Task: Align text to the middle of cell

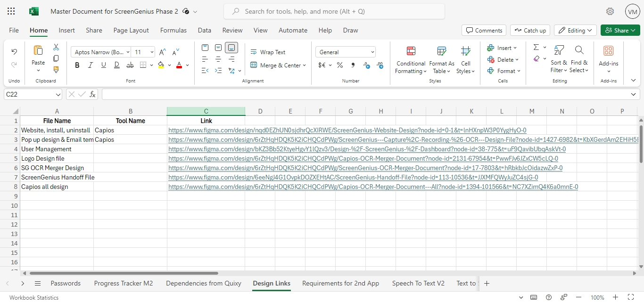Action: [218, 48]
